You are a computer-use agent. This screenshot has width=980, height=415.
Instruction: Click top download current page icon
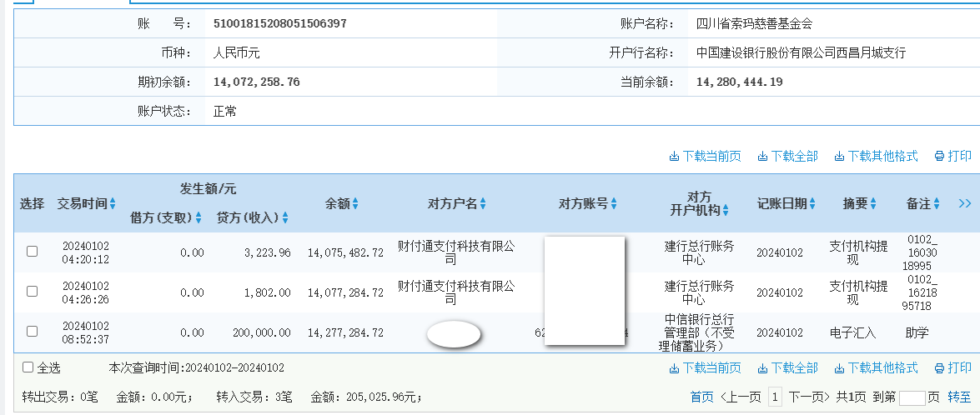point(674,157)
